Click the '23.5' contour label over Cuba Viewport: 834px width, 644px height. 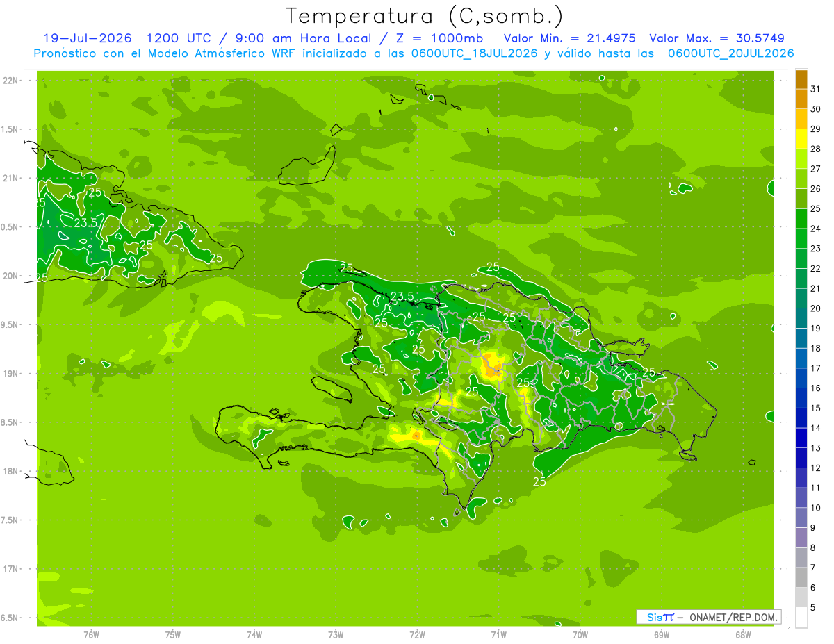point(85,223)
